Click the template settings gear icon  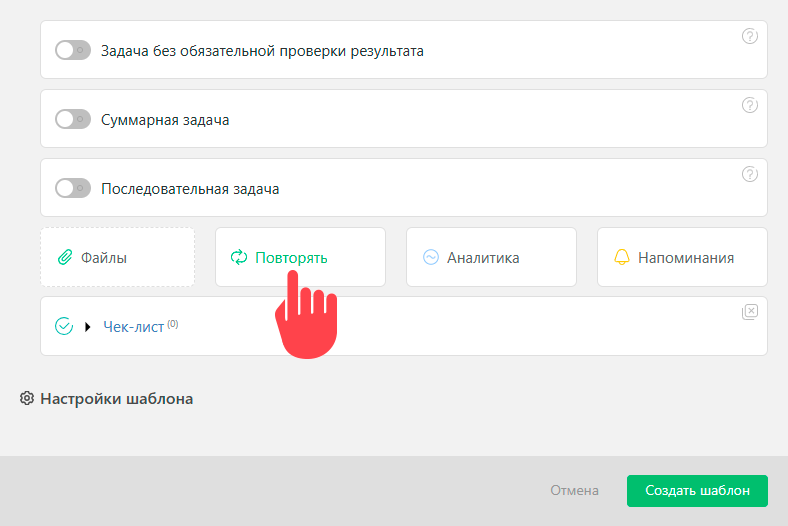click(x=27, y=398)
